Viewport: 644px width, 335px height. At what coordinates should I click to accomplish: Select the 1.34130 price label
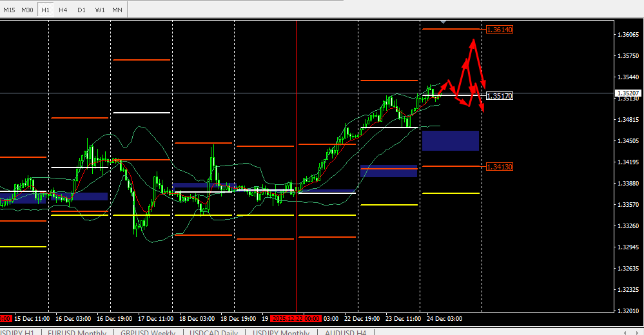pyautogui.click(x=500, y=167)
